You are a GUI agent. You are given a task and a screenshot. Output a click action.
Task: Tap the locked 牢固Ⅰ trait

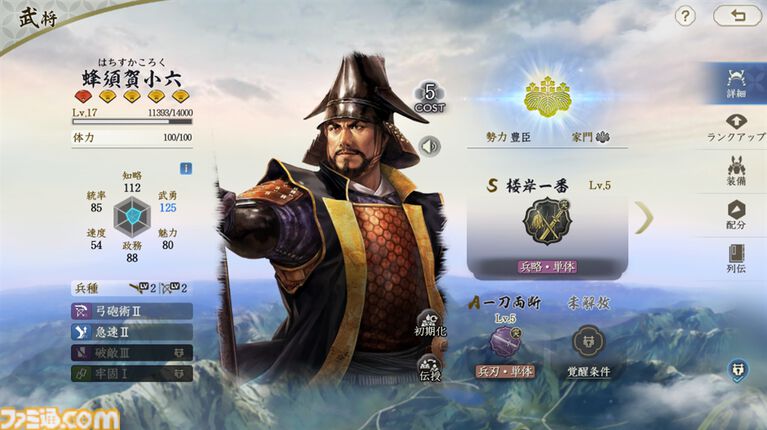coord(132,374)
